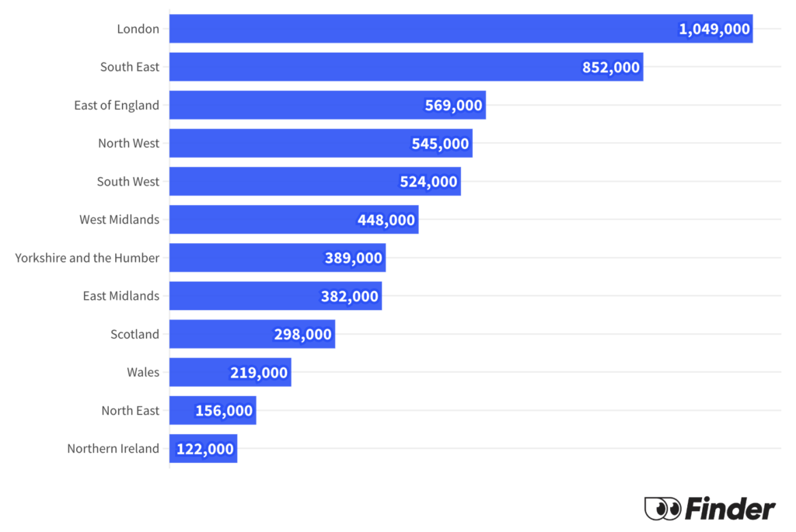
Task: Select the London bar
Action: coord(461,29)
